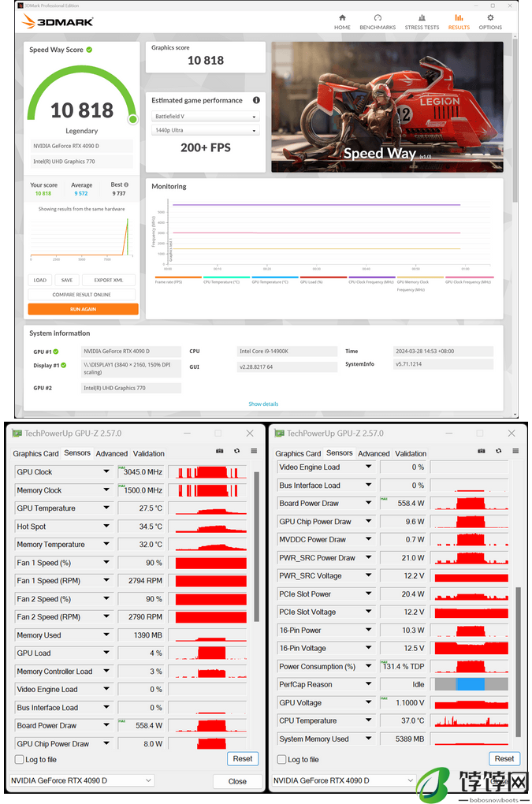
Task: Open hamburger menu in right GPU-Z window
Action: coord(515,451)
